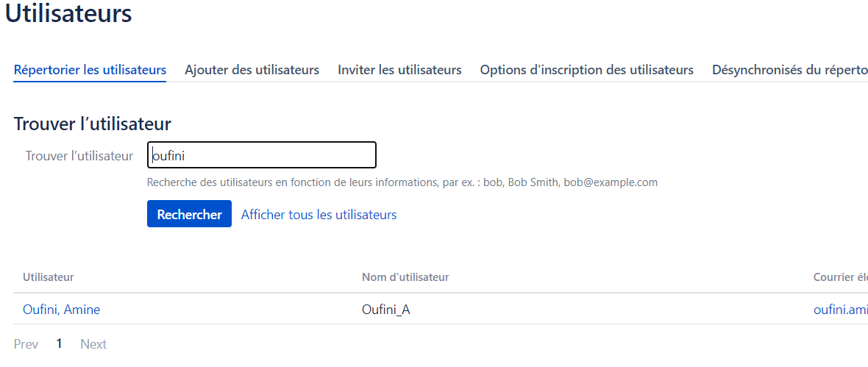This screenshot has height=367, width=868.
Task: Go to the Next results page
Action: tap(93, 344)
